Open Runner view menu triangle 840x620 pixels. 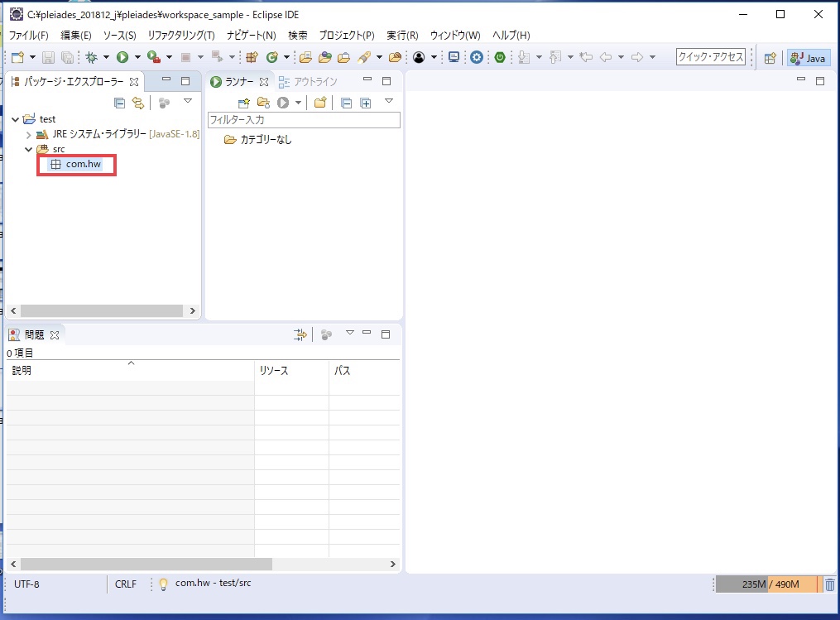point(389,101)
